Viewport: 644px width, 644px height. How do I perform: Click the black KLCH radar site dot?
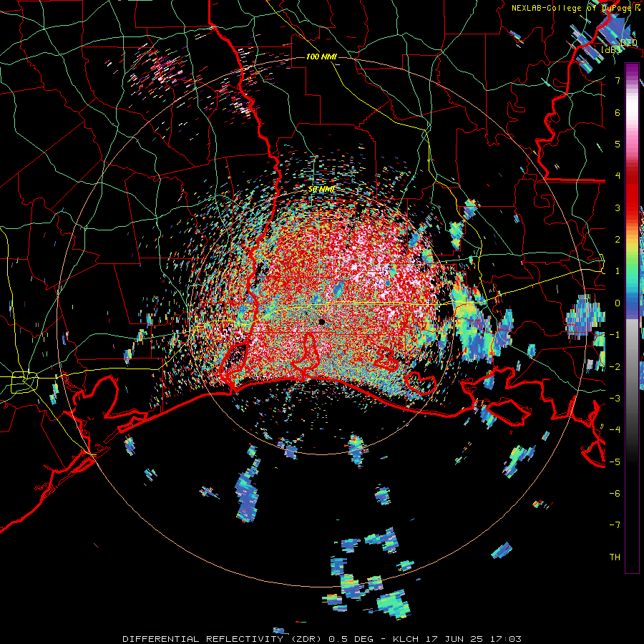[321, 322]
